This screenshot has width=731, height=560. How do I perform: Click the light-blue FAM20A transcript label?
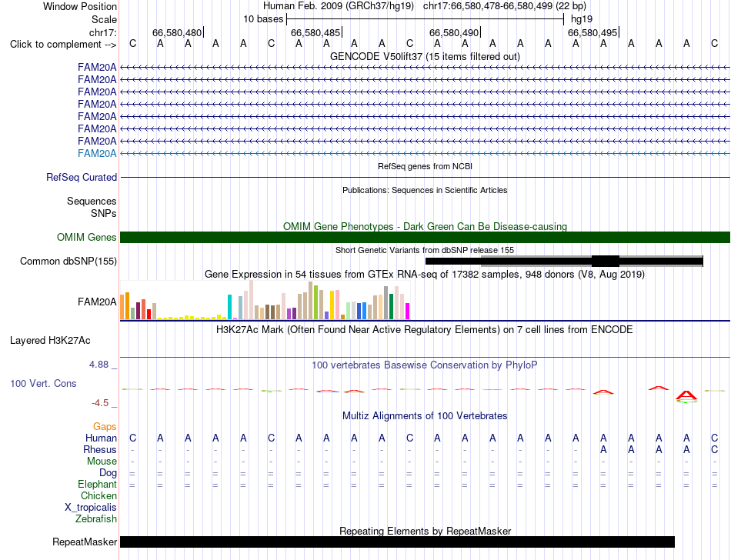tap(97, 153)
